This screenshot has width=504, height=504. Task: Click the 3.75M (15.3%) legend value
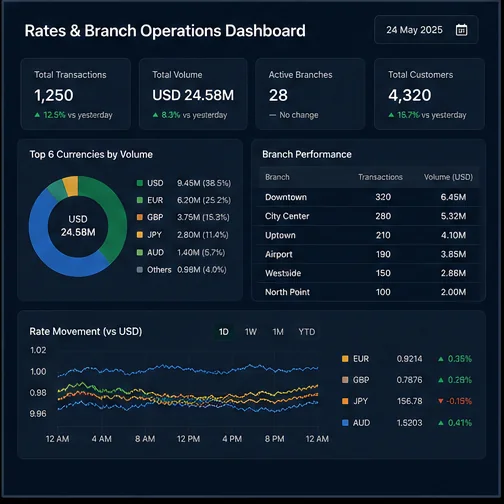click(x=203, y=217)
